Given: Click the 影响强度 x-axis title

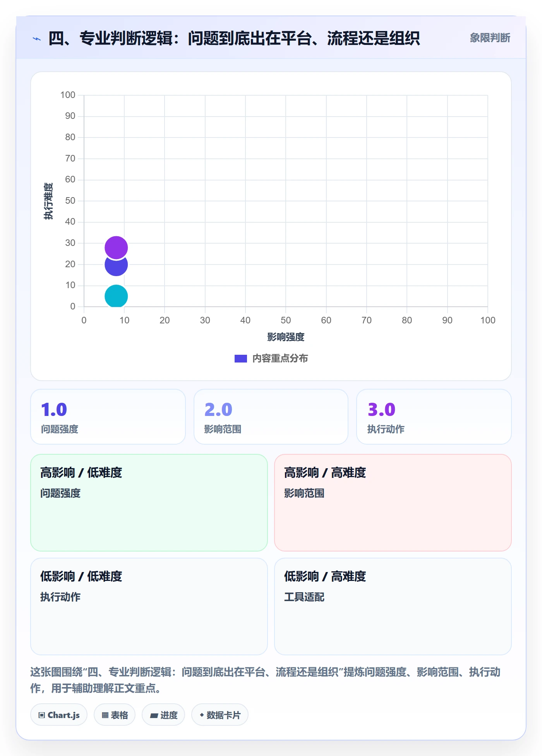Looking at the screenshot, I should tap(286, 337).
